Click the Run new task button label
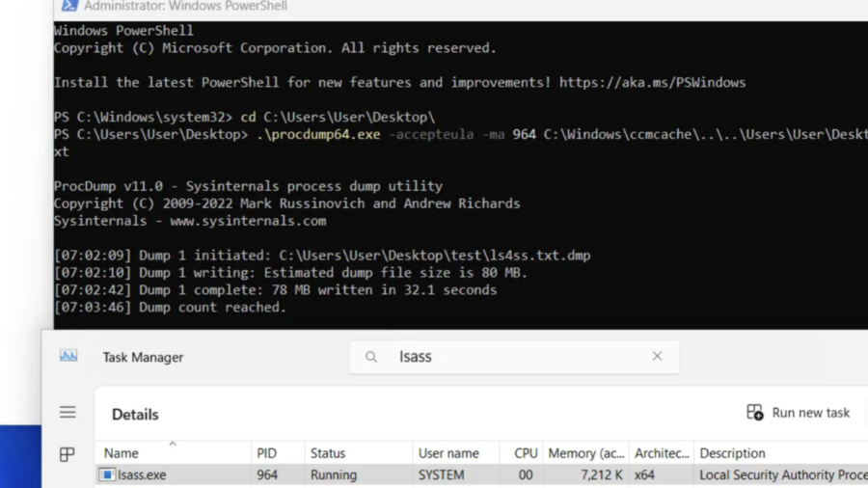 810,413
